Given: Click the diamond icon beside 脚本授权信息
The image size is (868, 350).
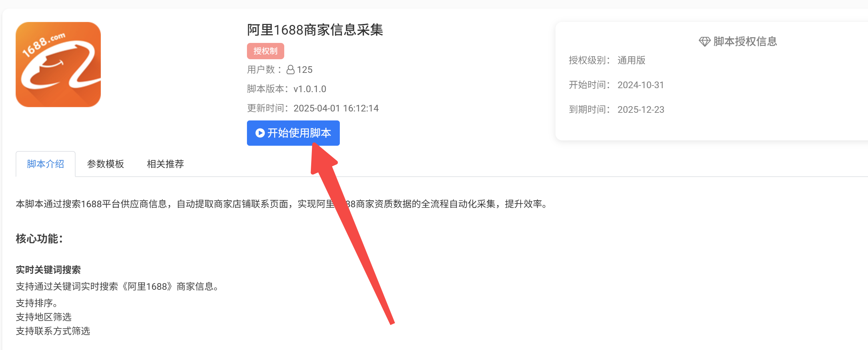Looking at the screenshot, I should [704, 42].
